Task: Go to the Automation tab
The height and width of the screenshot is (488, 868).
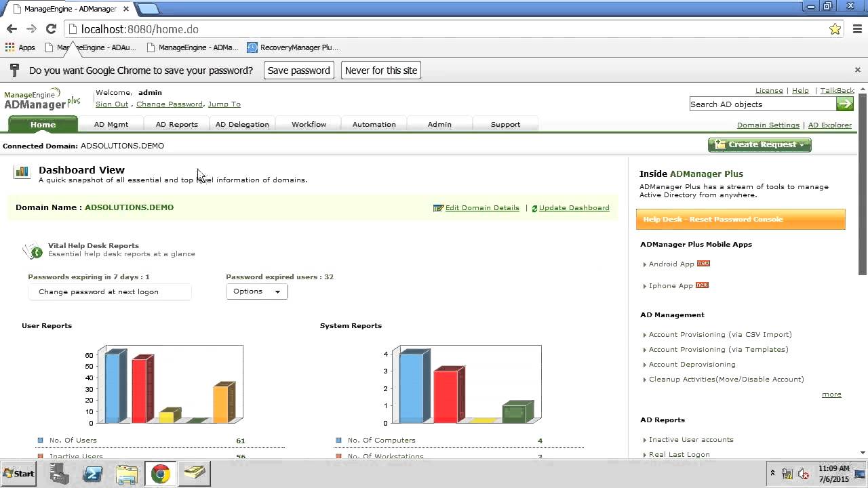Action: click(x=374, y=124)
